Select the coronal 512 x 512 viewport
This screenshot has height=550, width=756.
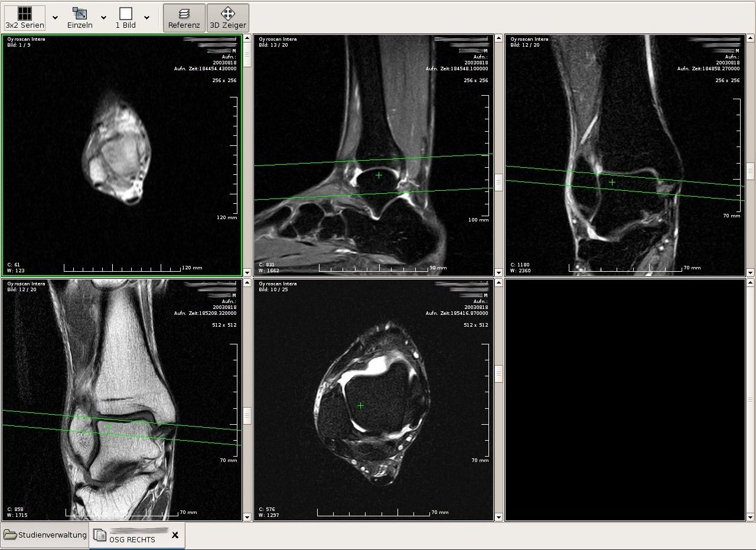coord(122,400)
